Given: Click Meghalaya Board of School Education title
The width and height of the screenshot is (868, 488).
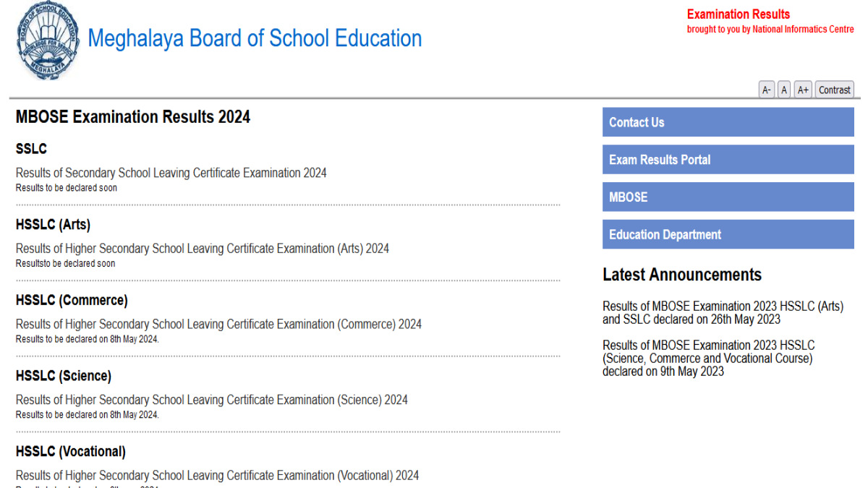Looking at the screenshot, I should 255,38.
